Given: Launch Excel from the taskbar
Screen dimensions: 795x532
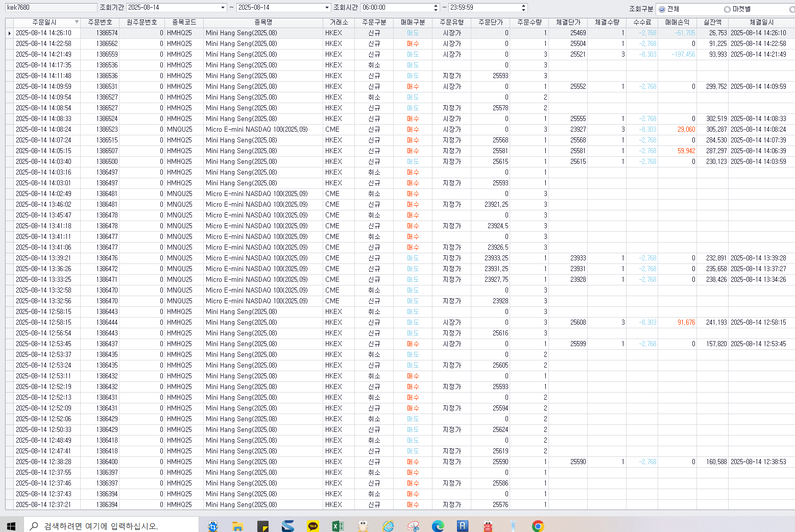Looking at the screenshot, I should 338,526.
